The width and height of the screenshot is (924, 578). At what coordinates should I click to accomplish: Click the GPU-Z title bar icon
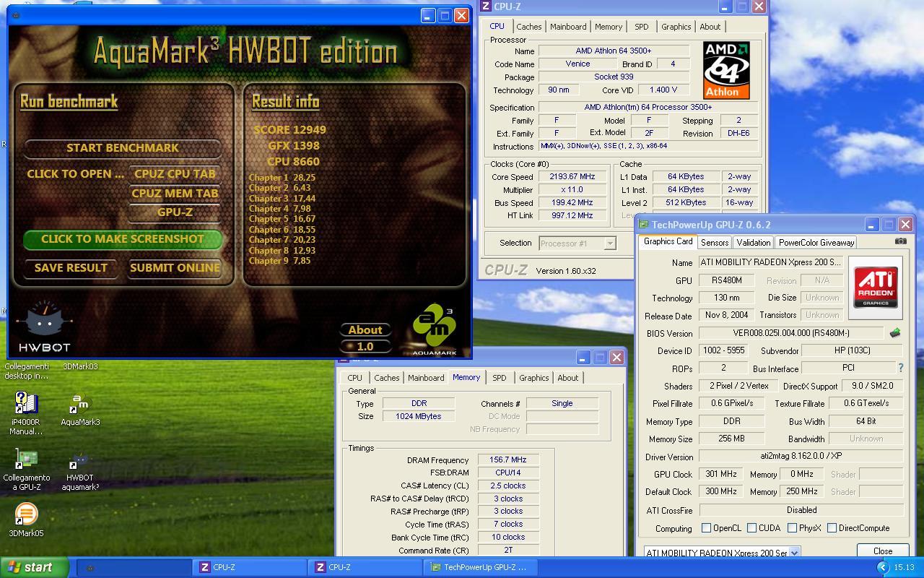(x=644, y=225)
